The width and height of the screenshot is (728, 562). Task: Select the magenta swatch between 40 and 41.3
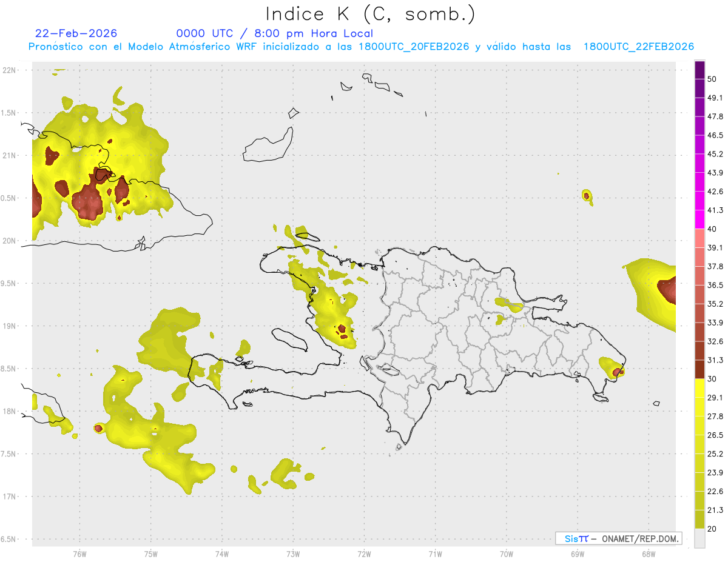pyautogui.click(x=699, y=219)
